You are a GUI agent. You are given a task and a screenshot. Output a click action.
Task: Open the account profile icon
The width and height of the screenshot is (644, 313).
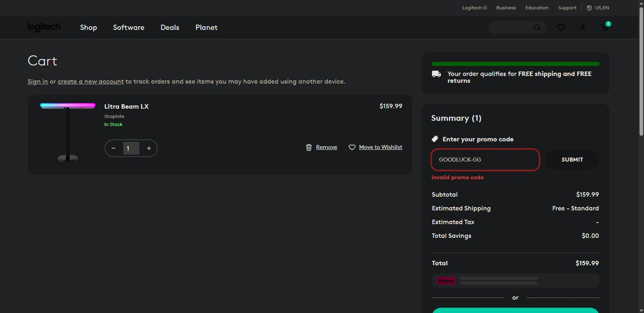[583, 27]
